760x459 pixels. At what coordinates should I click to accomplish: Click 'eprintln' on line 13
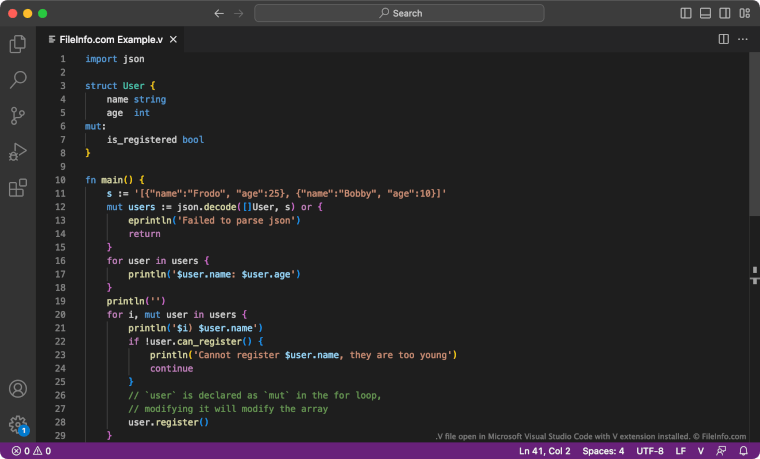(x=150, y=221)
